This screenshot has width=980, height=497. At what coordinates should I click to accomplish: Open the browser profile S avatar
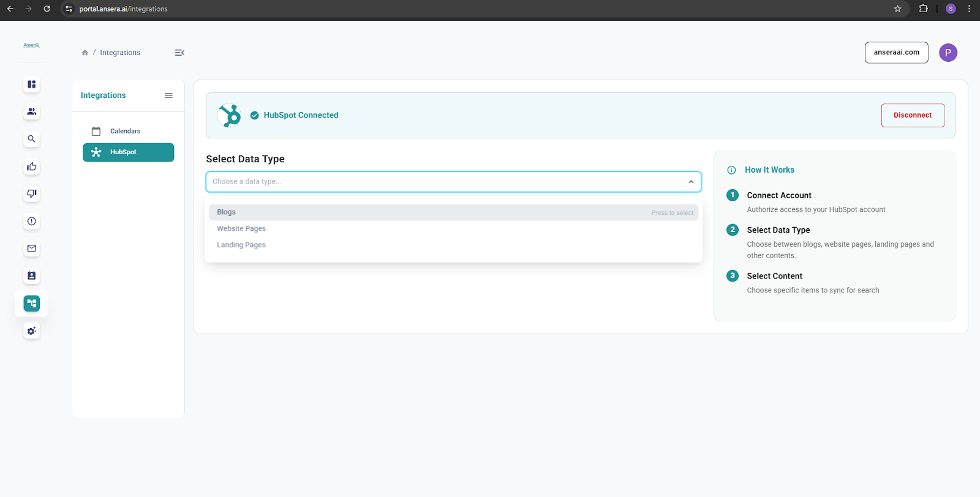pos(951,9)
